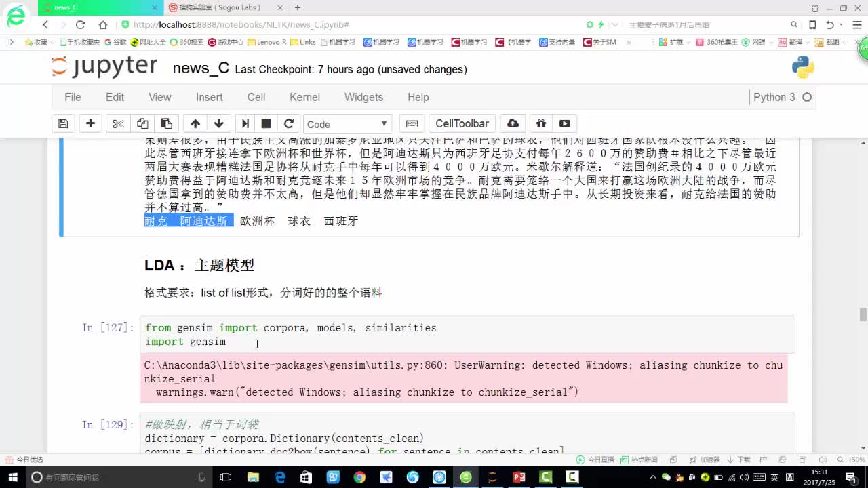Click the LDA：主题模型 heading
Screen dimensions: 868x488
point(199,266)
